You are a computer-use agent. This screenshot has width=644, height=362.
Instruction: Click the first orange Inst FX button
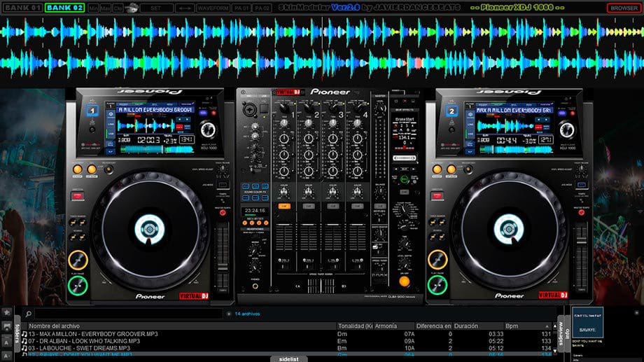pos(245,223)
